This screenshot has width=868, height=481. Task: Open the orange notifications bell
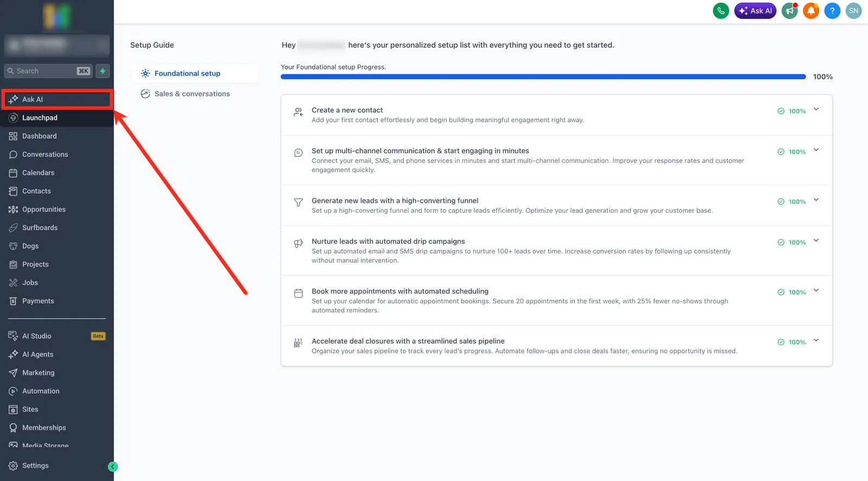pyautogui.click(x=811, y=11)
